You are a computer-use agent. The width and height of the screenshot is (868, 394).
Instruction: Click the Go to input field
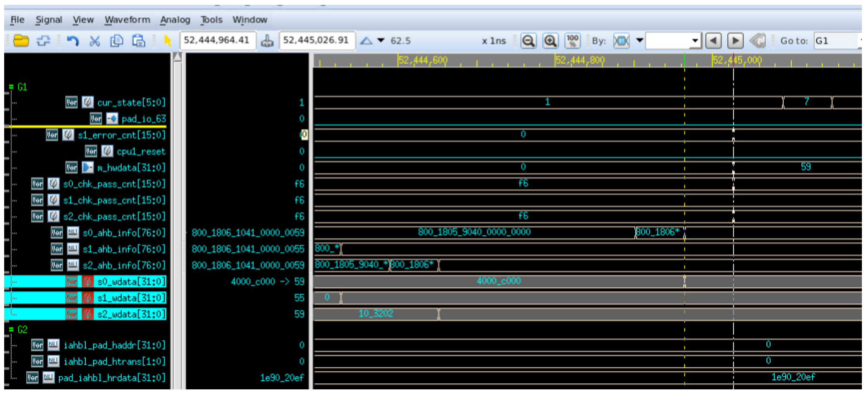coord(837,41)
